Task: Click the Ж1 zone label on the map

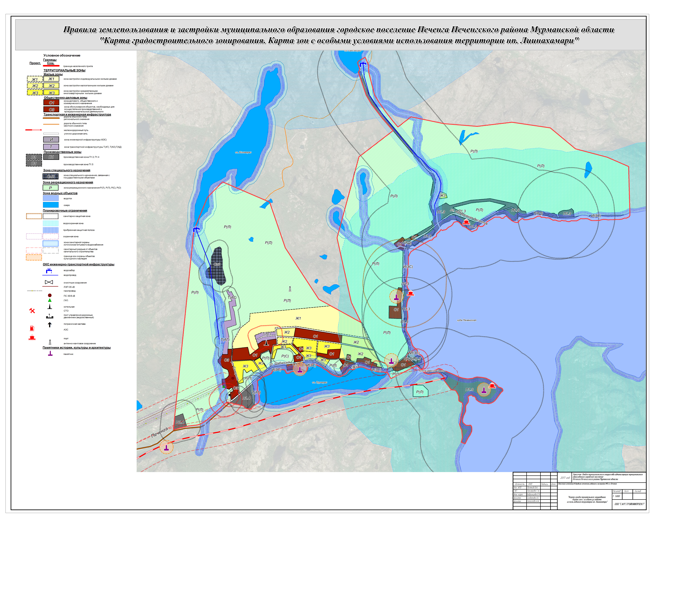Action: point(298,318)
